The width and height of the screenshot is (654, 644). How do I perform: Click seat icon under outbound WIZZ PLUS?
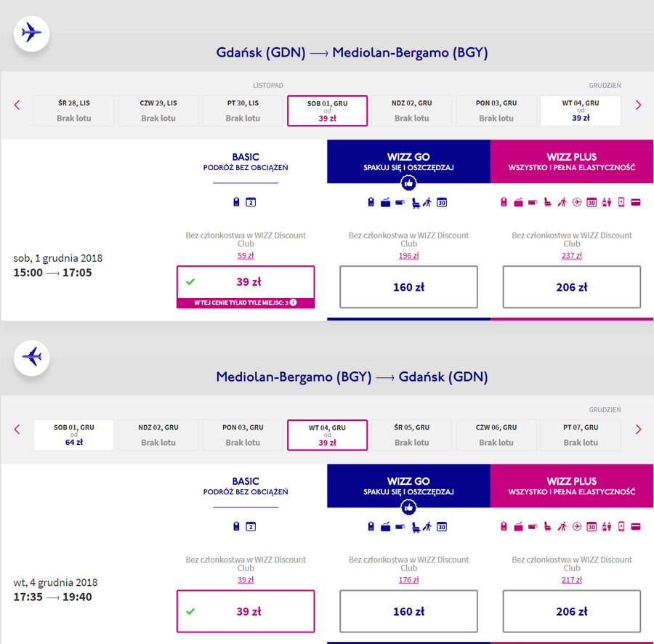[548, 202]
